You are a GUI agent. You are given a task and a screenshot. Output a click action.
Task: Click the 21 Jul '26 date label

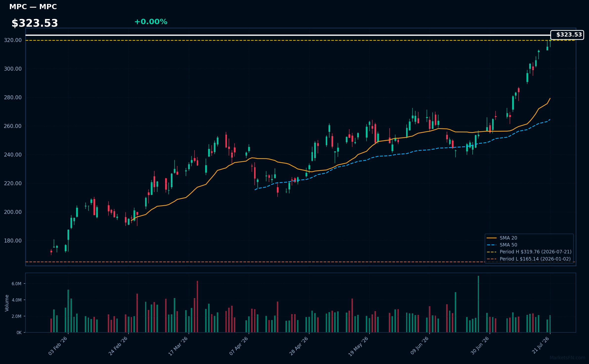coord(541,345)
